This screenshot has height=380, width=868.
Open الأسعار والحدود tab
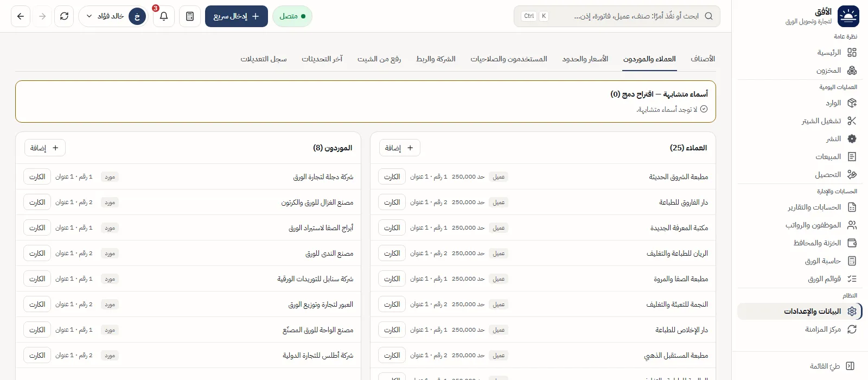click(585, 59)
